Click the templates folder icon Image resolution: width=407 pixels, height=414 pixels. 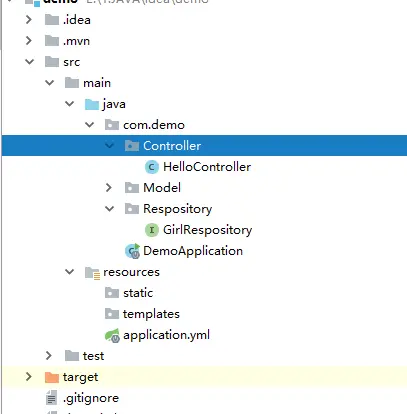pyautogui.click(x=112, y=314)
